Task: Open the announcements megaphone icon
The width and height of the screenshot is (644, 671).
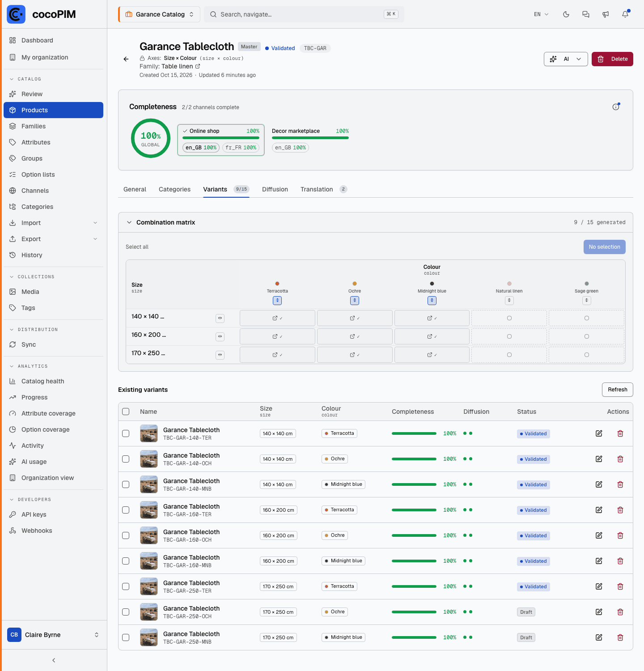Action: coord(606,14)
